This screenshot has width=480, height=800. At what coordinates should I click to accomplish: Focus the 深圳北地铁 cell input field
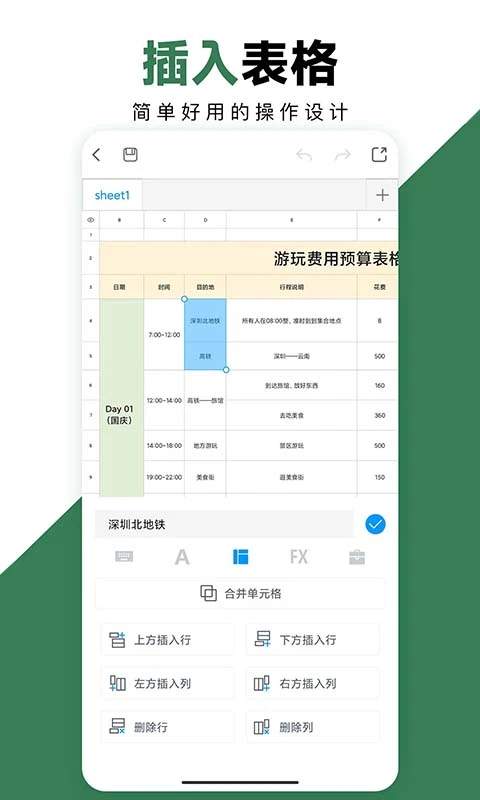[224, 524]
